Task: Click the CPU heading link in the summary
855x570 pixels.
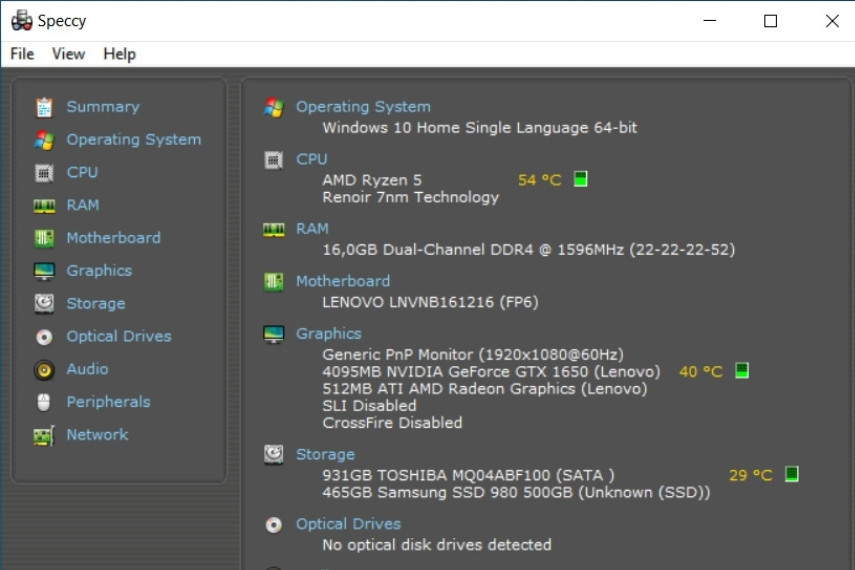Action: tap(312, 159)
